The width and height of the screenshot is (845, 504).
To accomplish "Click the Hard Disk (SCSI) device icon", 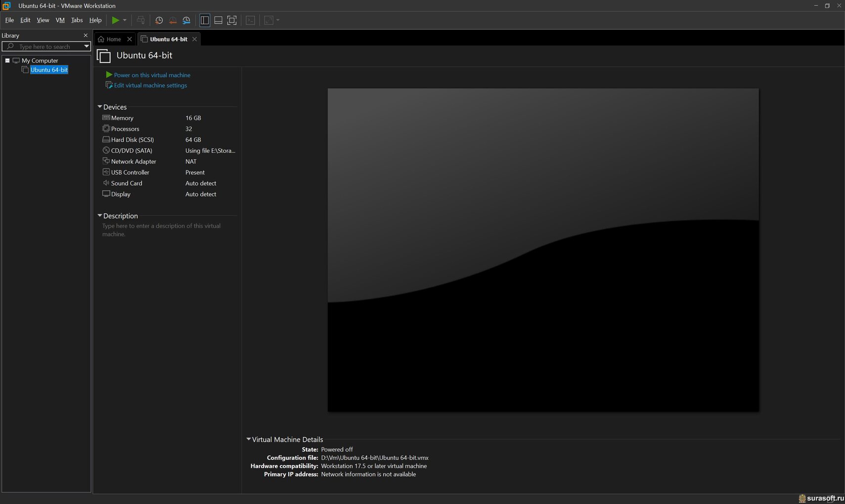I will (x=106, y=139).
